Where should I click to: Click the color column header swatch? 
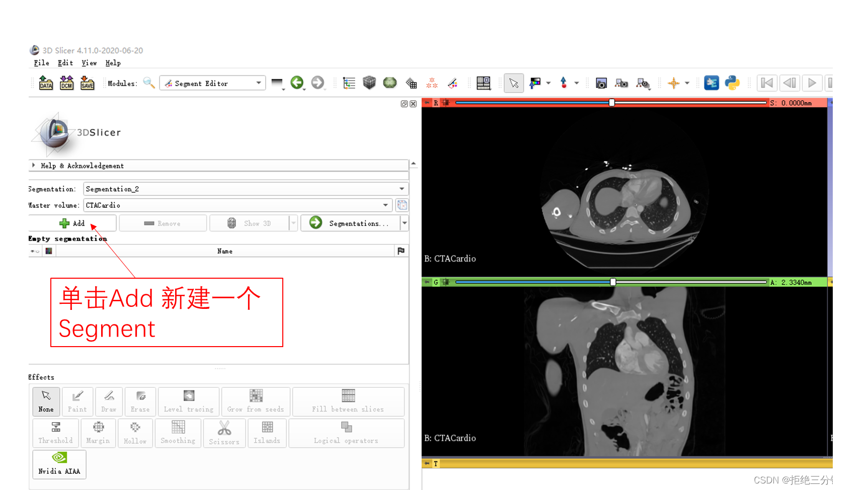pos(49,251)
